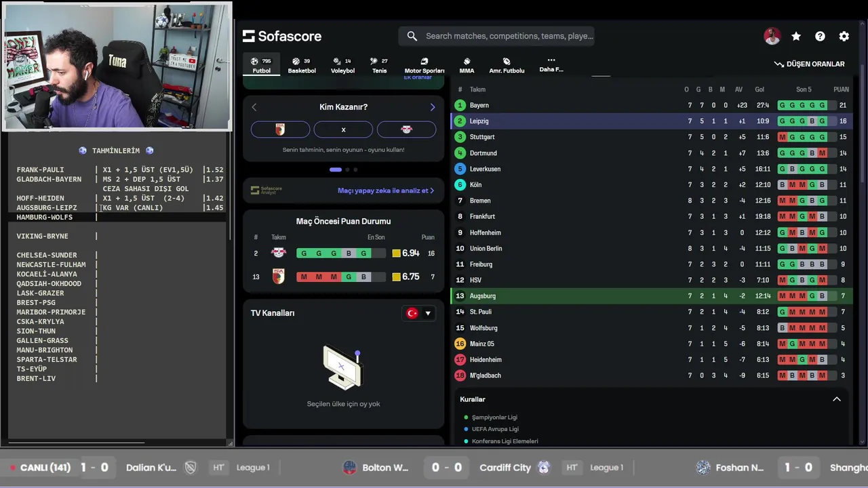
Task: Click Augsburg rating 6.75
Action: click(406, 277)
